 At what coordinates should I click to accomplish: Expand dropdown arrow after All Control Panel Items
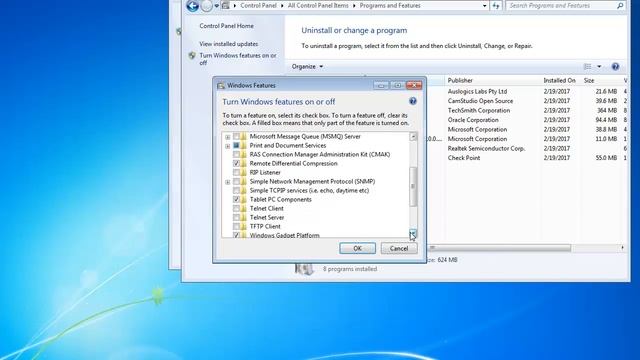point(354,6)
